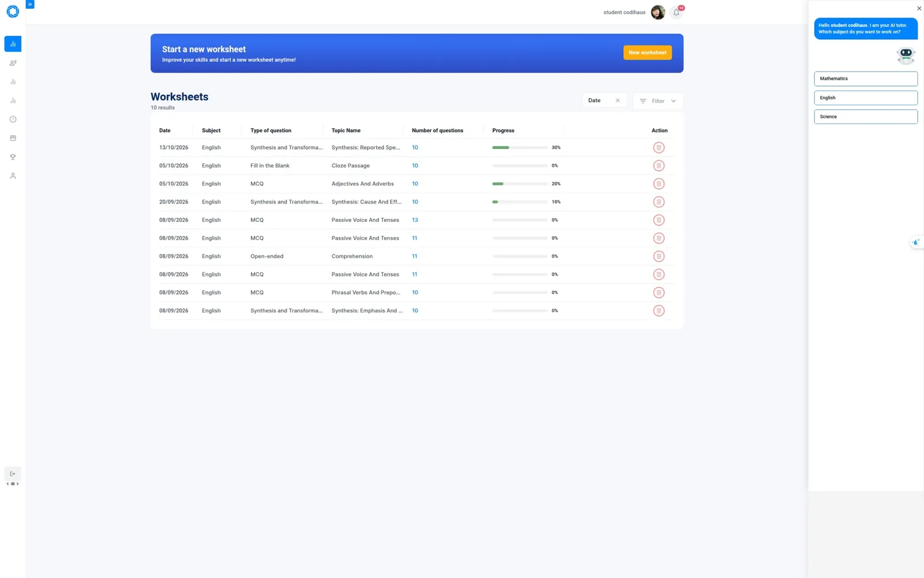Close the AI tutor chat panel
924x578 pixels.
click(x=919, y=8)
